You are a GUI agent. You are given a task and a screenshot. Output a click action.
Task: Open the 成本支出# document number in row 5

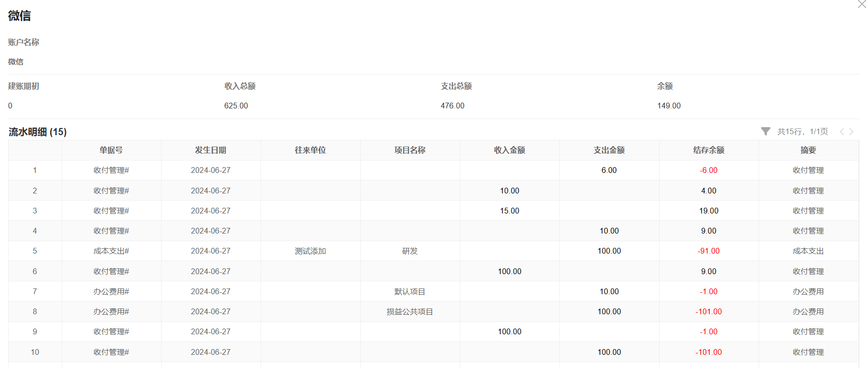point(111,251)
